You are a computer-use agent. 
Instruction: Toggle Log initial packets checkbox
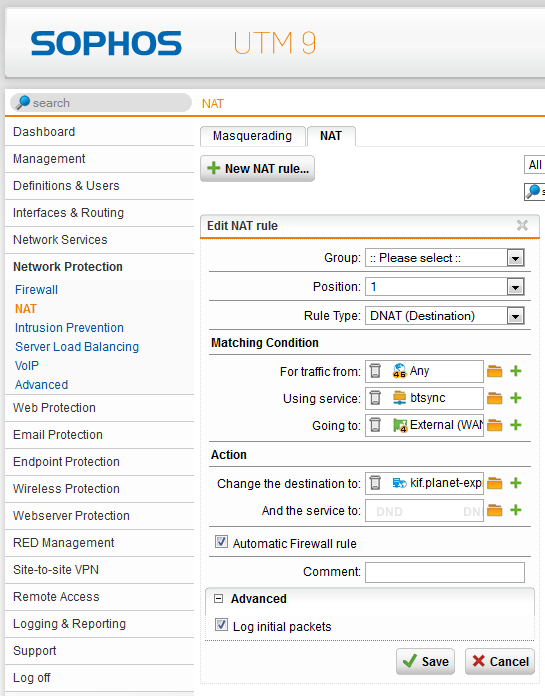[221, 625]
